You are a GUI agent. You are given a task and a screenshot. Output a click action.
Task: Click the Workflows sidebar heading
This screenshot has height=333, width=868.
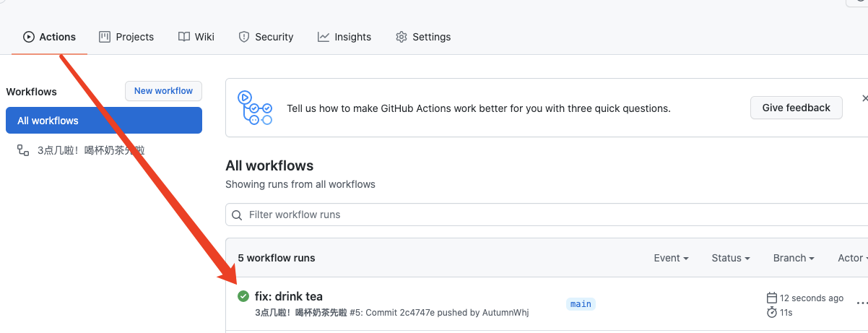tap(31, 92)
